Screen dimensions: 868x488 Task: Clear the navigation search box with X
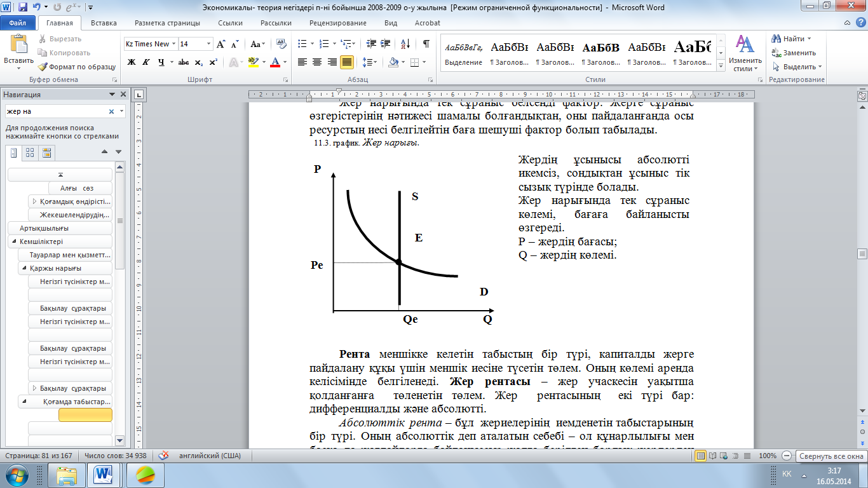[x=111, y=111]
